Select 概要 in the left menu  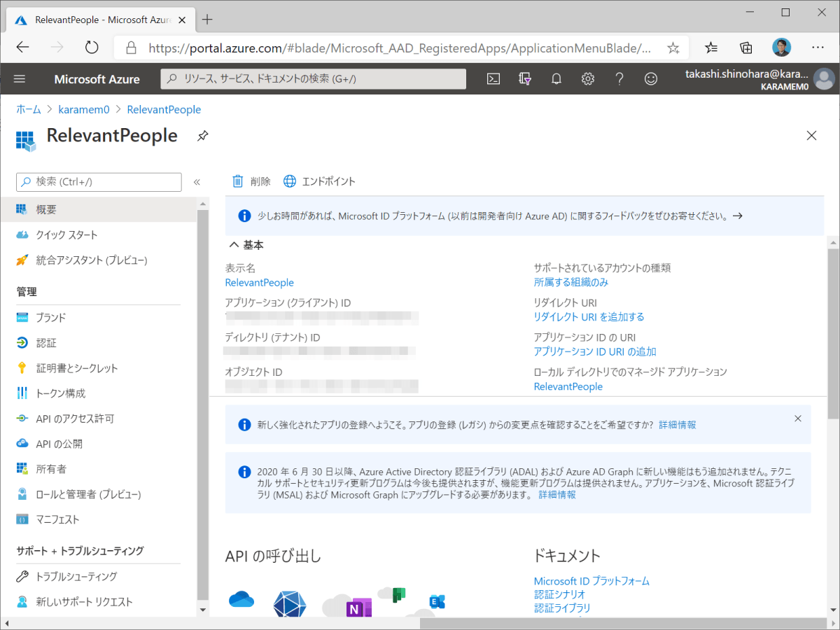99,209
